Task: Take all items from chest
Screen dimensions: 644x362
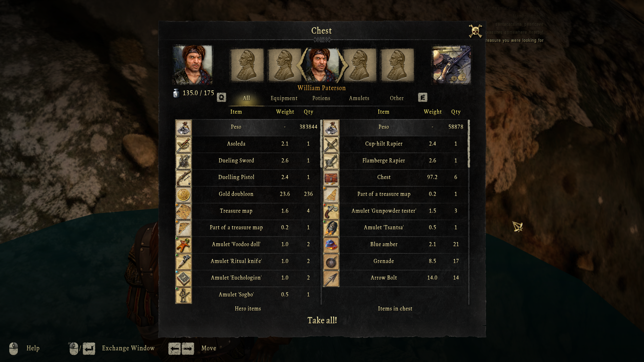Action: pos(322,320)
